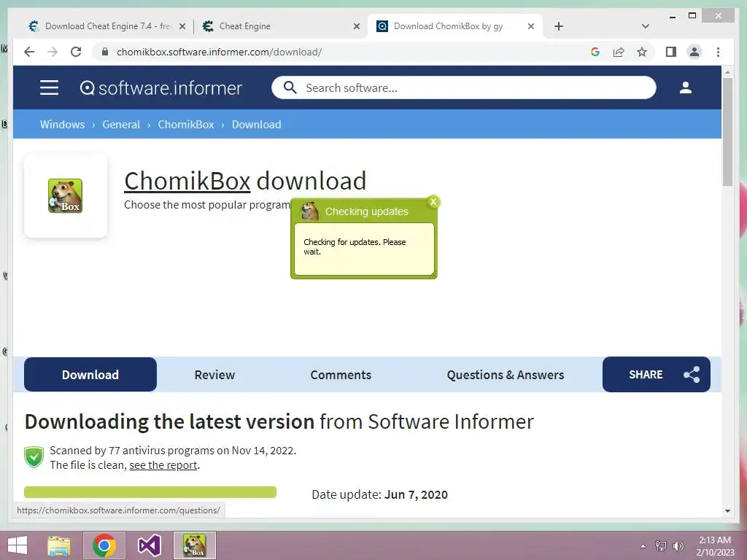Image resolution: width=747 pixels, height=560 pixels.
Task: Click the browser forward arrow
Action: point(53,52)
